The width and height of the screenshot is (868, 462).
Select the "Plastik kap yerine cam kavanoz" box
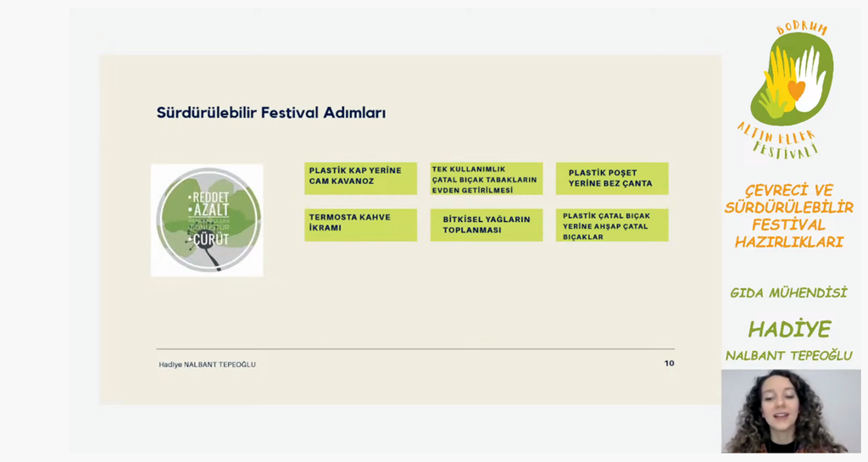click(360, 178)
